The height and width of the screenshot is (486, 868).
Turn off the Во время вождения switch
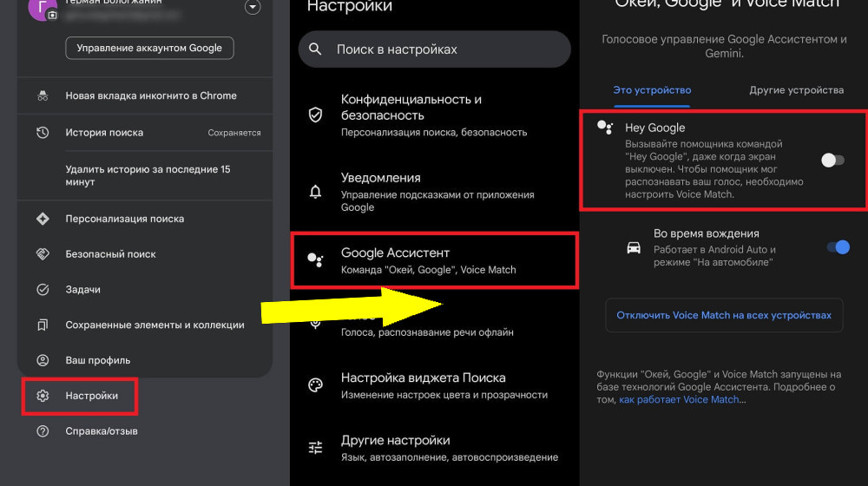coord(838,247)
